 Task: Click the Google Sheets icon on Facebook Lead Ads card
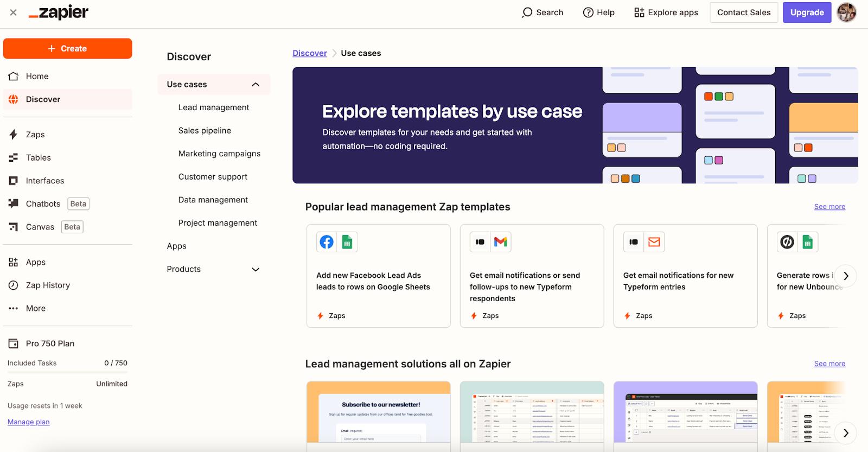pos(347,242)
